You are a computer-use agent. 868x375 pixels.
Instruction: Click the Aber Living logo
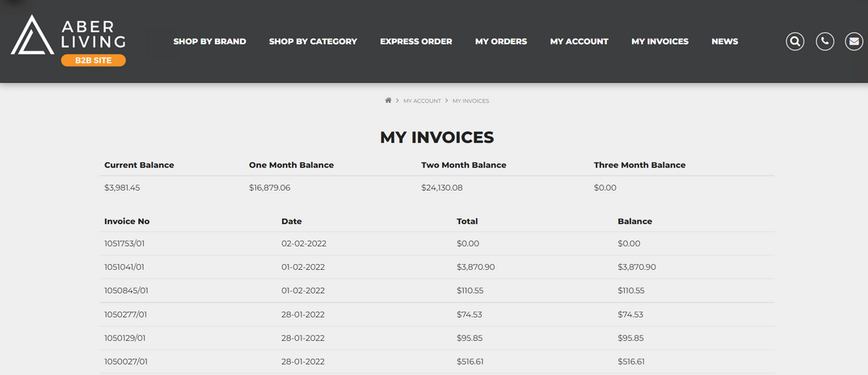pos(68,40)
